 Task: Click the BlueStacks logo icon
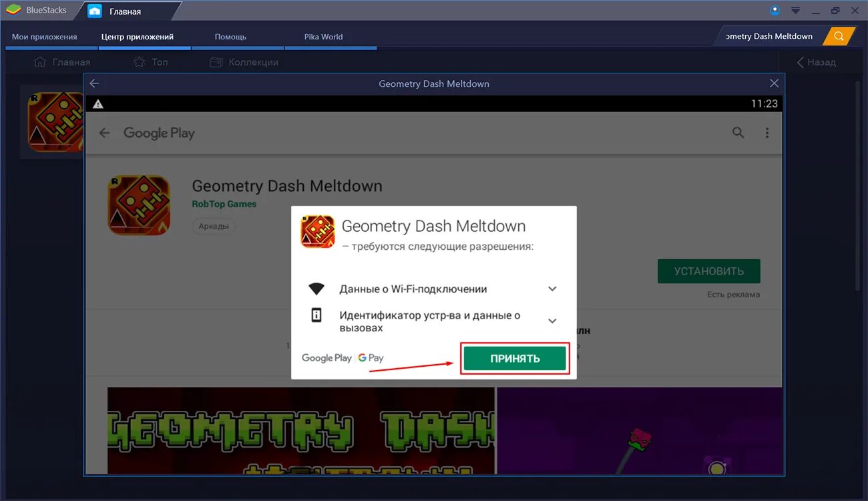13,10
